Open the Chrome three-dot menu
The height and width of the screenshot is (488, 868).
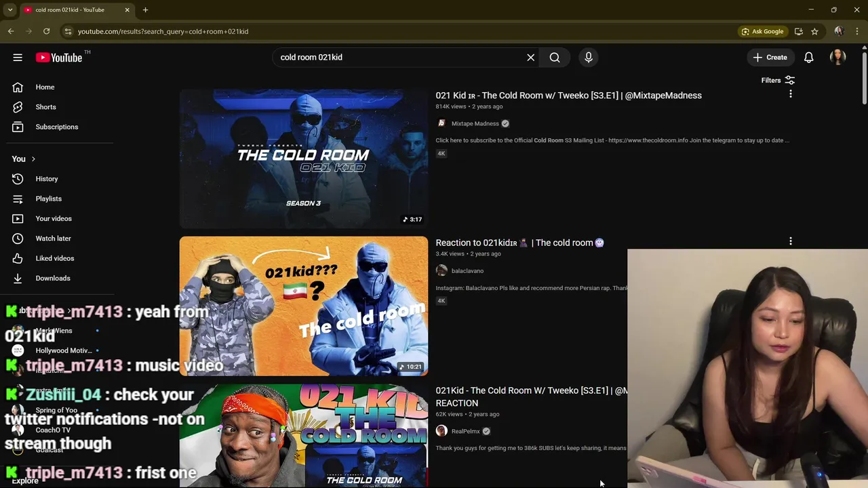[857, 31]
